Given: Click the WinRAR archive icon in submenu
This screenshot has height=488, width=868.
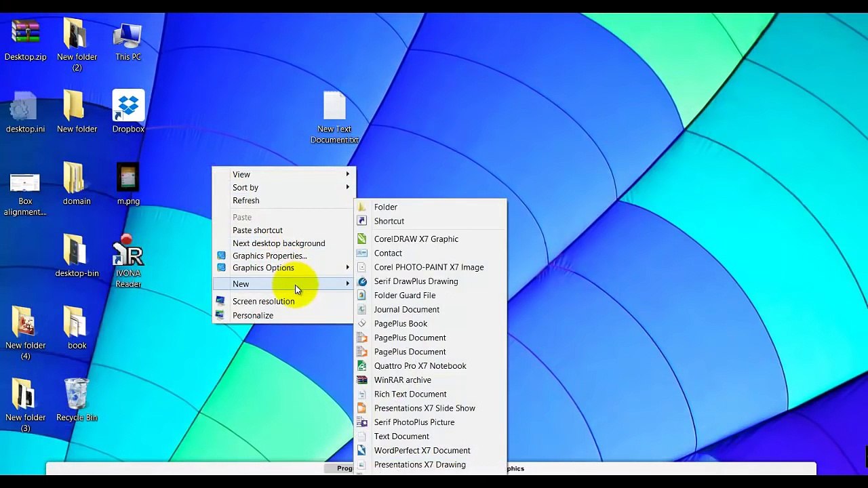Looking at the screenshot, I should [x=362, y=380].
